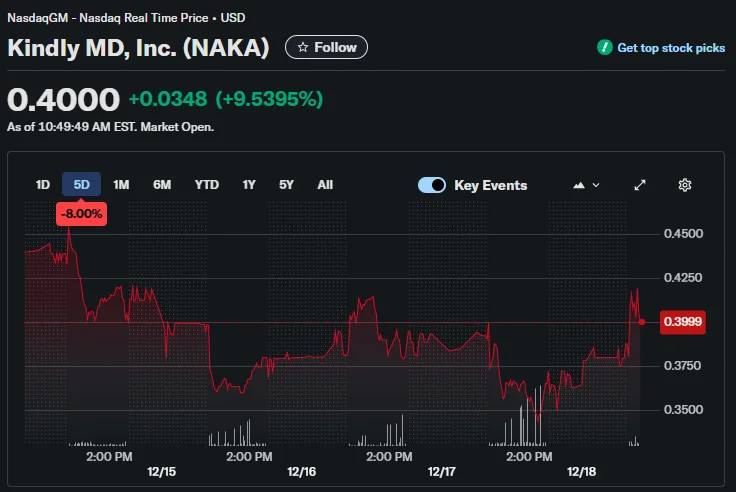Switch to the 1M range
Image resolution: width=736 pixels, height=492 pixels.
pyautogui.click(x=121, y=184)
